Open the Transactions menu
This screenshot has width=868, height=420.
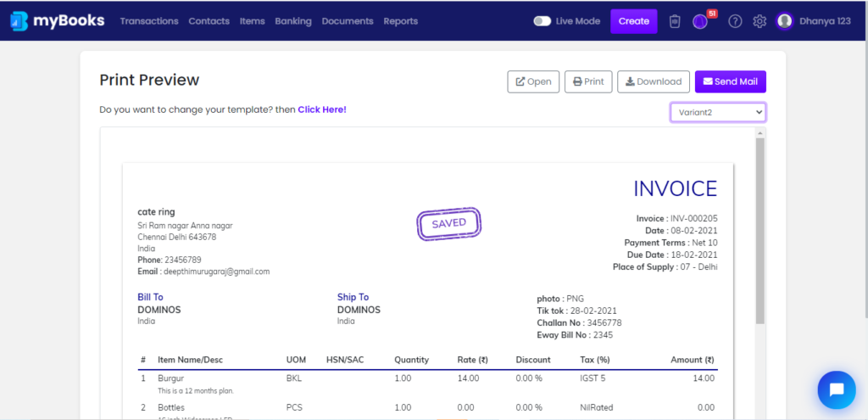149,21
